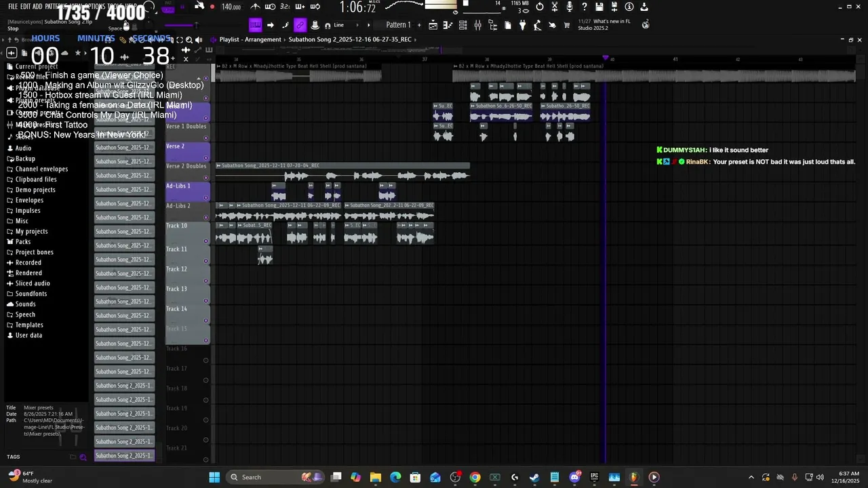Click the undo history circular arrow icon

click(540, 7)
